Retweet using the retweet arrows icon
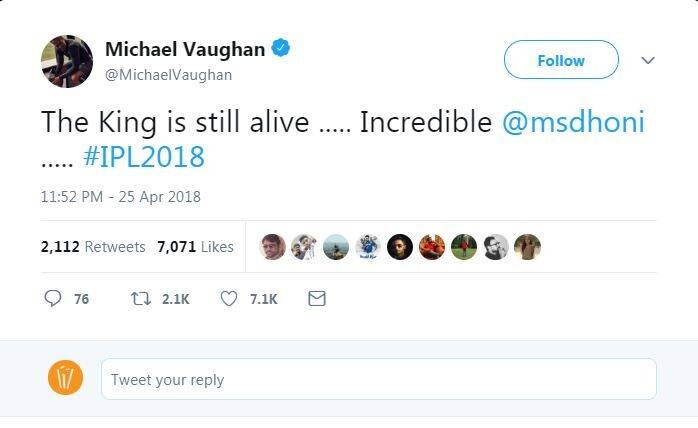 click(x=140, y=298)
